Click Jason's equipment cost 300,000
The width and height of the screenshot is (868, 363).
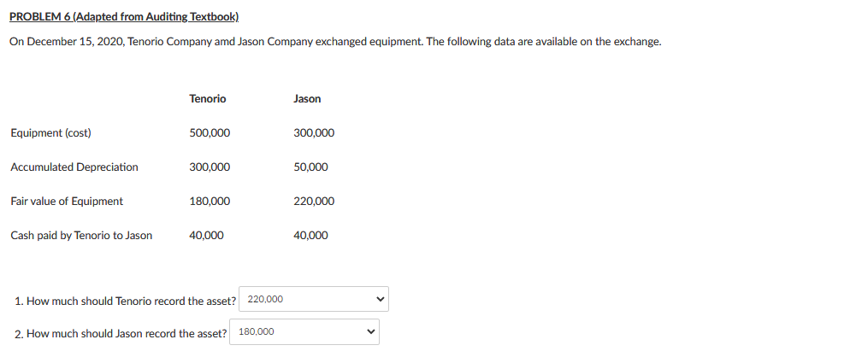tap(313, 133)
